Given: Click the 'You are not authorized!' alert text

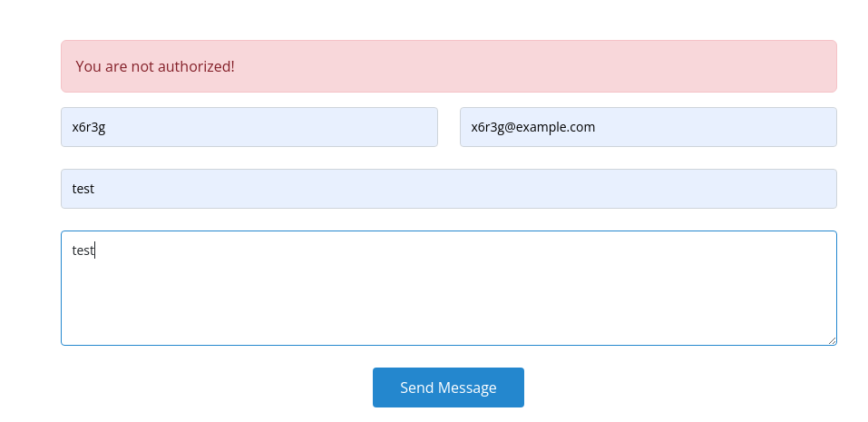Looking at the screenshot, I should (155, 66).
